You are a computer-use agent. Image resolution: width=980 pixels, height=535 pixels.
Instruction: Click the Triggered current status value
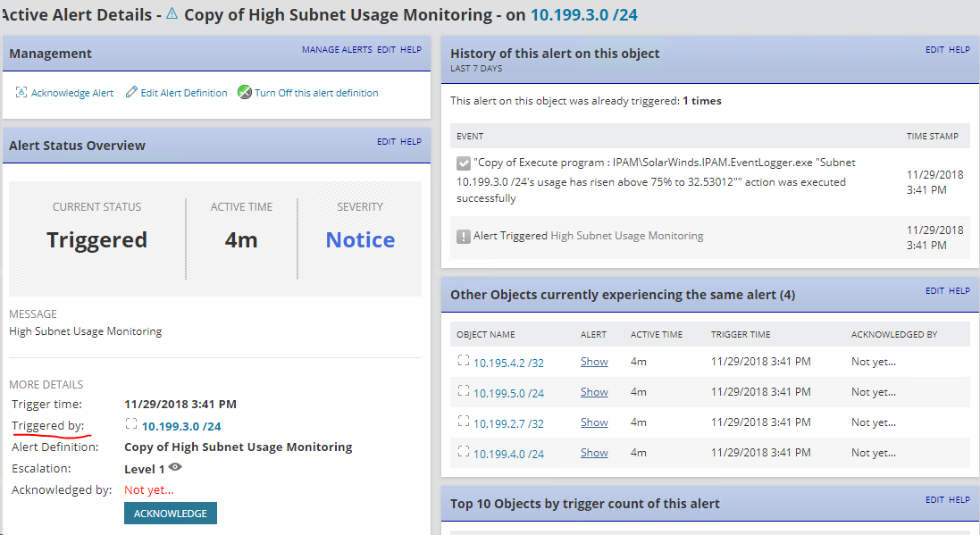(96, 240)
